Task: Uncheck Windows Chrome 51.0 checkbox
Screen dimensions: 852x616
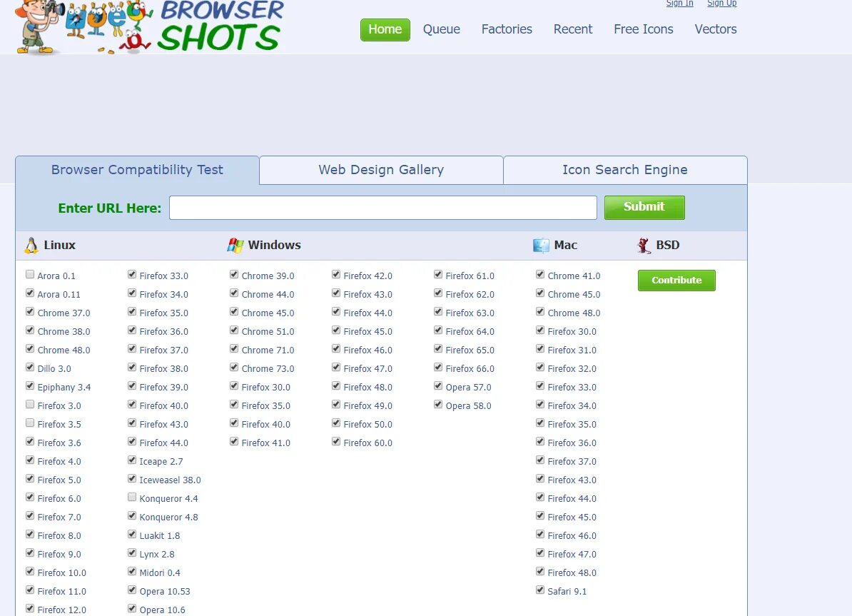Action: pos(234,330)
